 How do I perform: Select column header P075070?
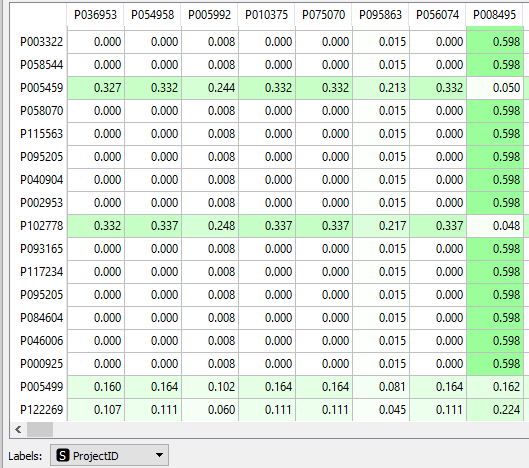(324, 15)
